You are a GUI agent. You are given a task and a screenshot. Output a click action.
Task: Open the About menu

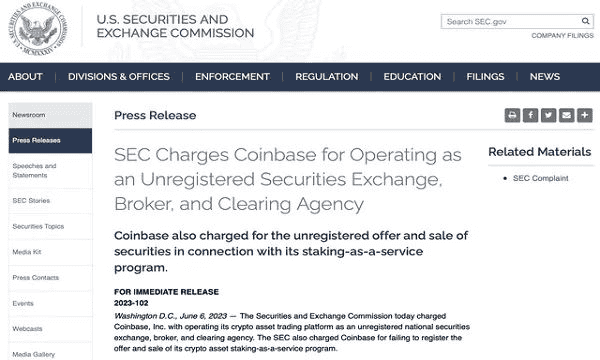25,77
